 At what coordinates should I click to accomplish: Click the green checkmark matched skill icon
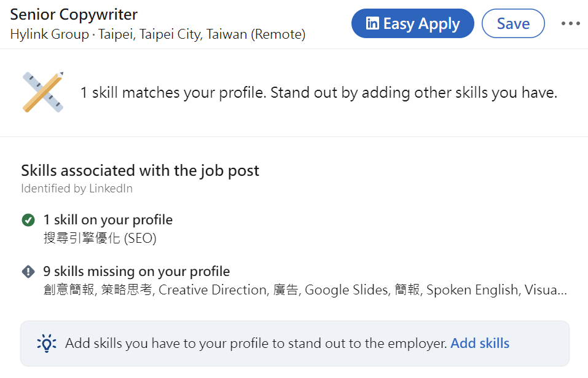28,220
